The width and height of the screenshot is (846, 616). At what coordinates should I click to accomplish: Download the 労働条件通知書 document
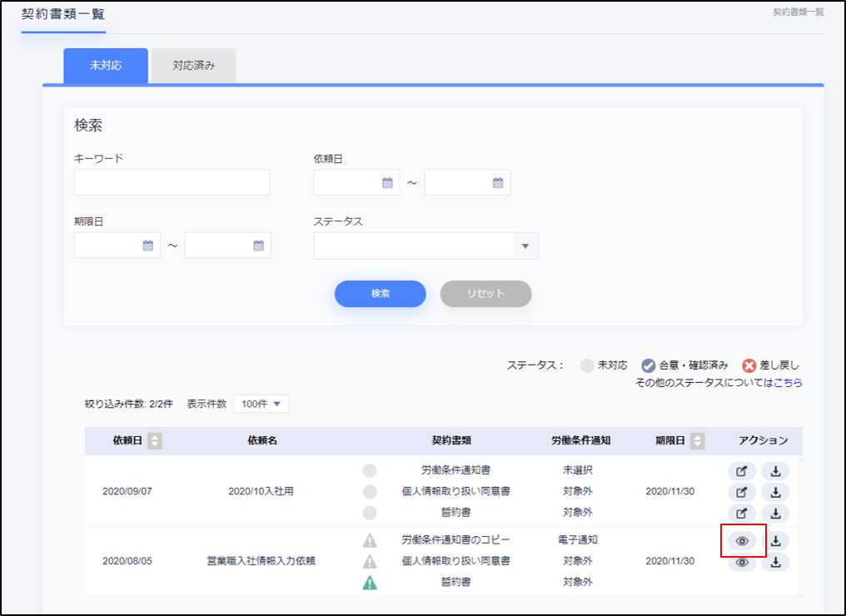pos(775,471)
